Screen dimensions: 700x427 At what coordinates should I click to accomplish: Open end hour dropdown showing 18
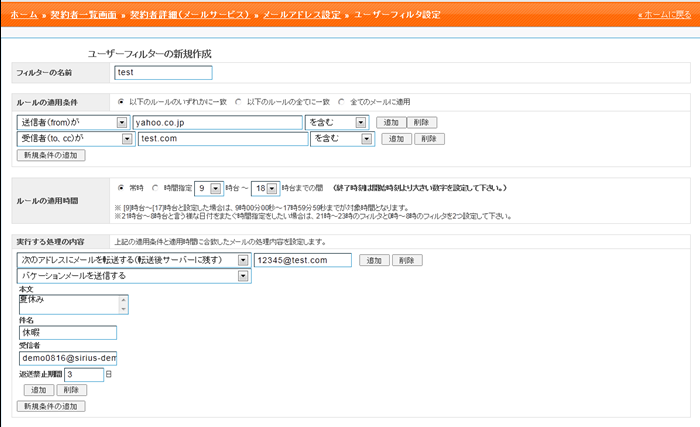pyautogui.click(x=272, y=187)
